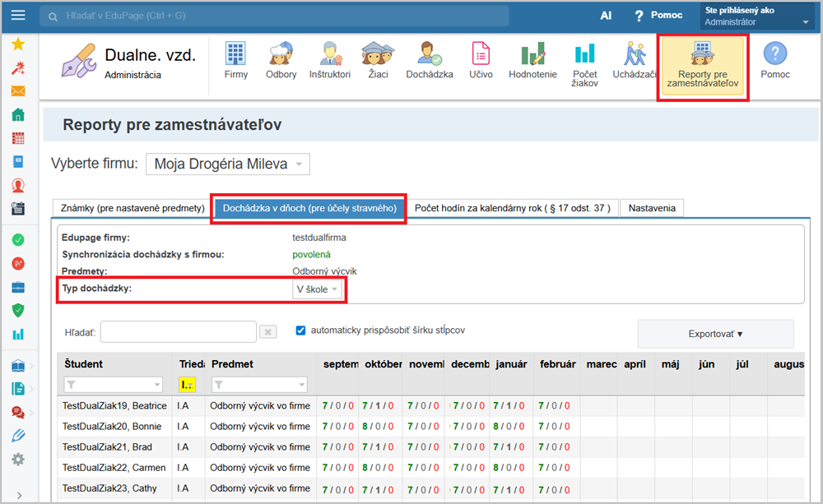Click the yellow star favorites icon
This screenshot has height=504, width=823.
(17, 44)
